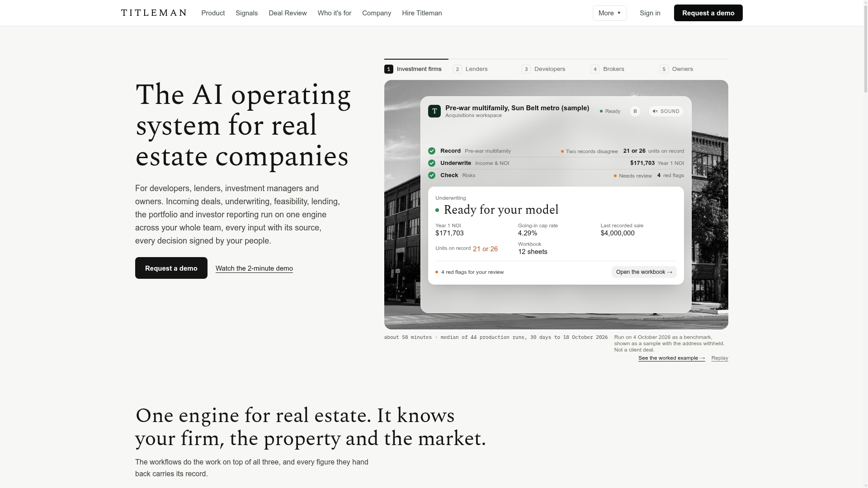868x488 pixels.
Task: Click the $4,000,000 last recorded sale
Action: click(618, 233)
